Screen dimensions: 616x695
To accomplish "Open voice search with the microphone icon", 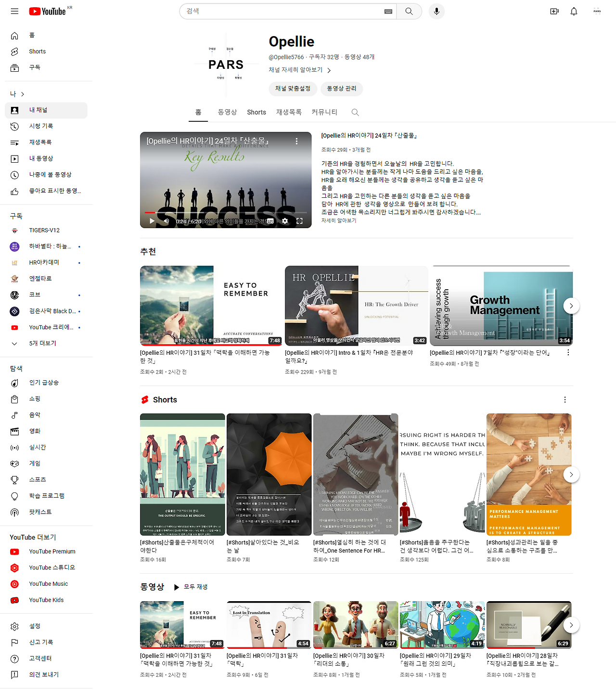I will 436,11.
